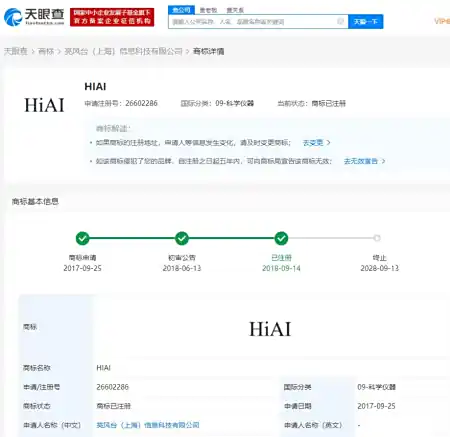Click the chevron next to 去变更
This screenshot has width=450, height=437.
click(x=328, y=143)
